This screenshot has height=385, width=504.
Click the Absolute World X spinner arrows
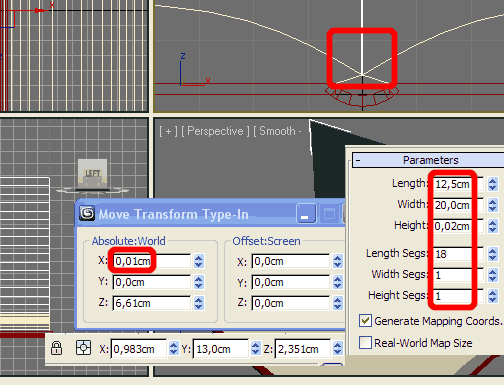pos(199,261)
